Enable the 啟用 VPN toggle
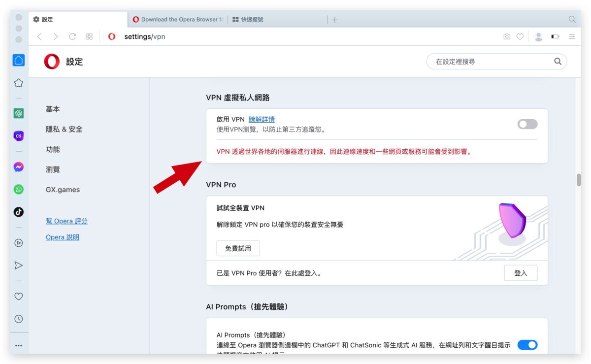 tap(527, 124)
